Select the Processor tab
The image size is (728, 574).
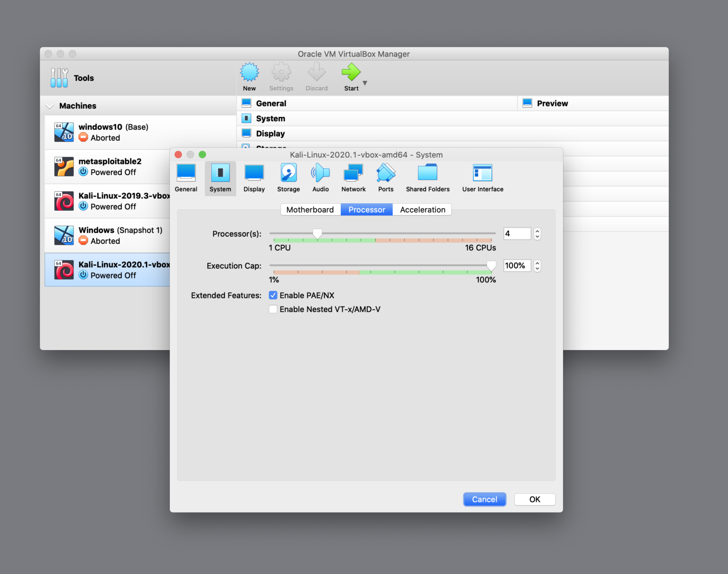point(367,209)
